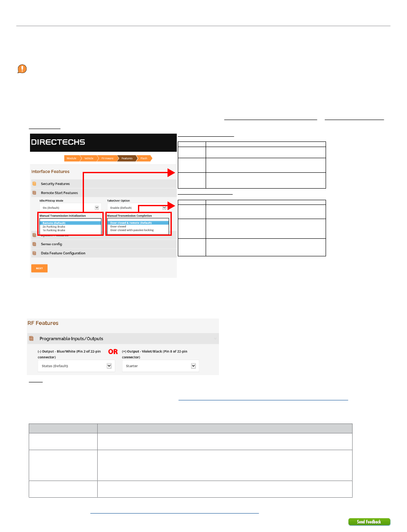Open the Violet/Black output Starter dropdown
The image size is (407, 532).
(x=160, y=366)
